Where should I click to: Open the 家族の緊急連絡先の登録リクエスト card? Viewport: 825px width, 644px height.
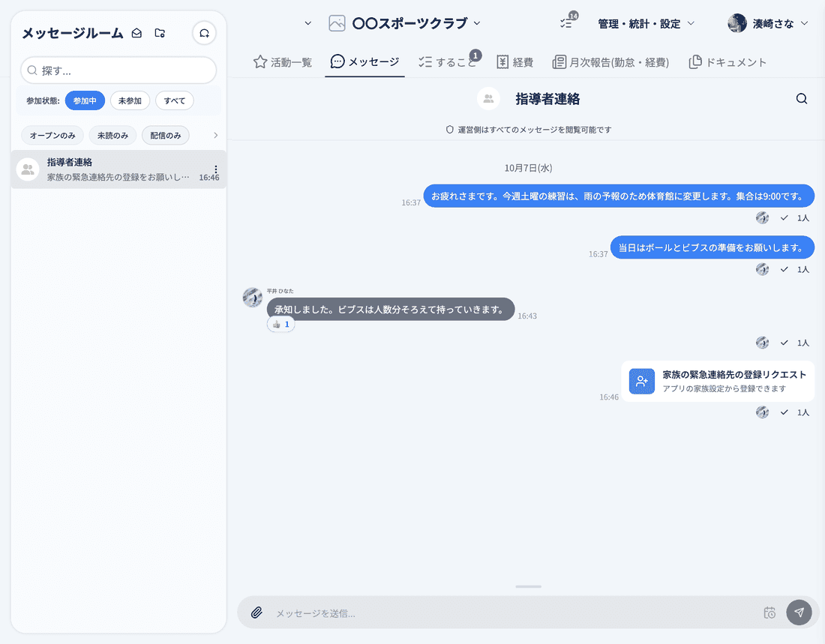718,381
